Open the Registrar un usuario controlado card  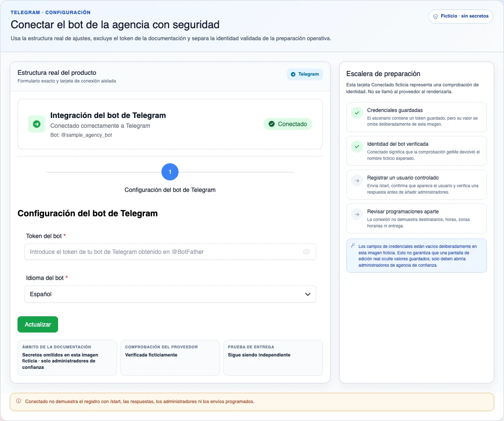click(x=416, y=185)
